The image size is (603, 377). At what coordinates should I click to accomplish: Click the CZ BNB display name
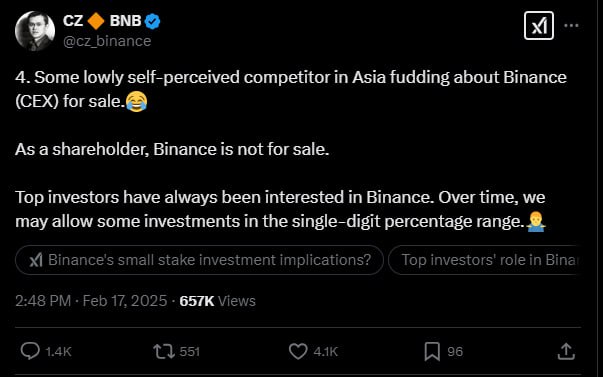pyautogui.click(x=102, y=21)
